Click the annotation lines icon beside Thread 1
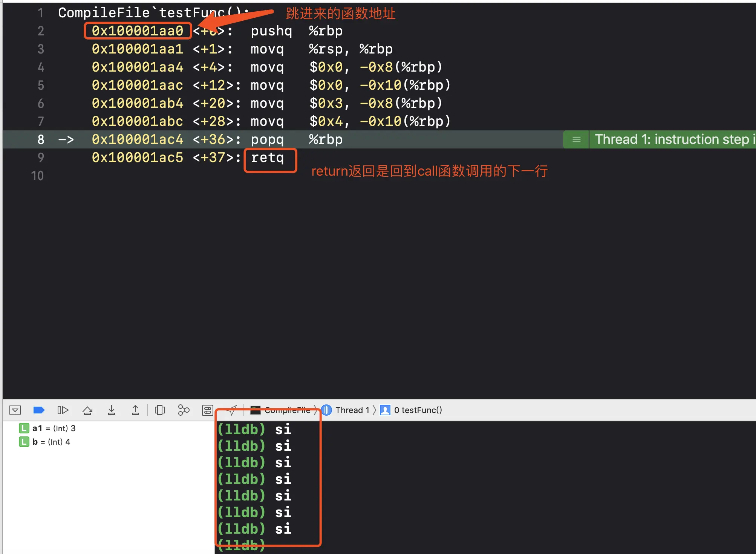This screenshot has width=756, height=554. tap(576, 139)
